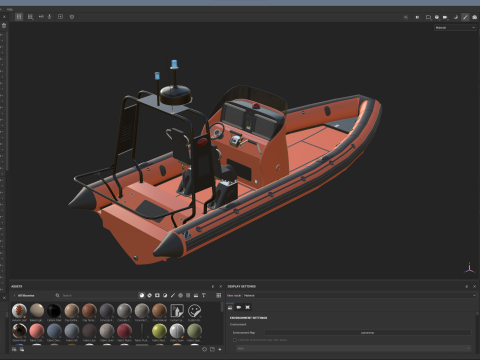
Task: Filter assets by smart masks icon
Action: pyautogui.click(x=157, y=295)
